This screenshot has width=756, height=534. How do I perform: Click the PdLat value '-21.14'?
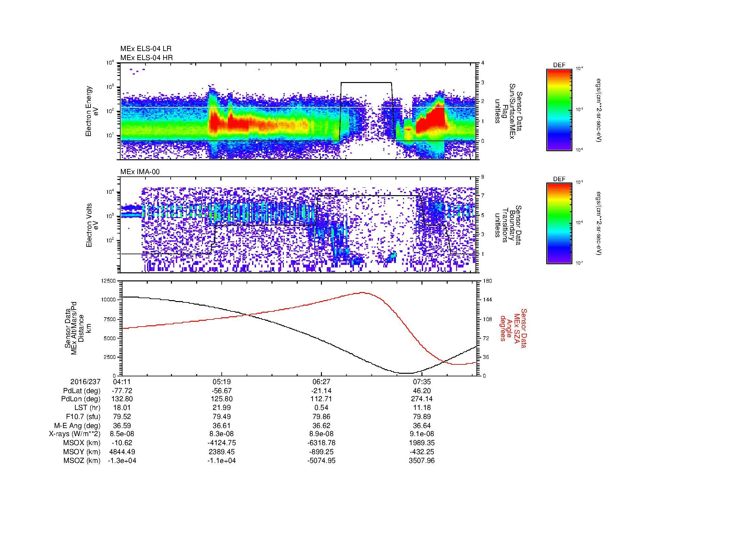click(x=321, y=391)
